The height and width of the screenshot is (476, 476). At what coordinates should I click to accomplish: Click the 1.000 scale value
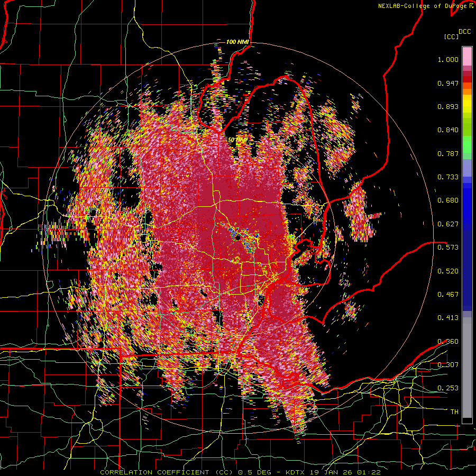coord(448,59)
